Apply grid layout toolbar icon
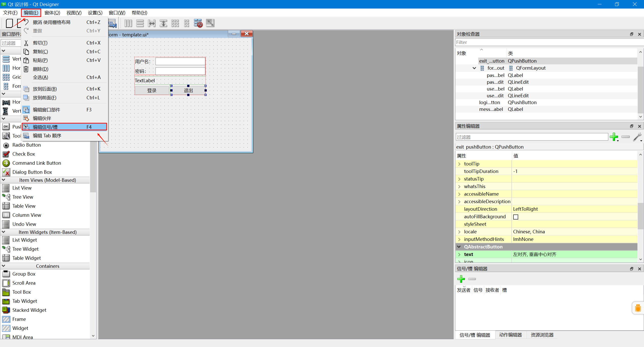The height and width of the screenshot is (347, 644). coord(175,23)
